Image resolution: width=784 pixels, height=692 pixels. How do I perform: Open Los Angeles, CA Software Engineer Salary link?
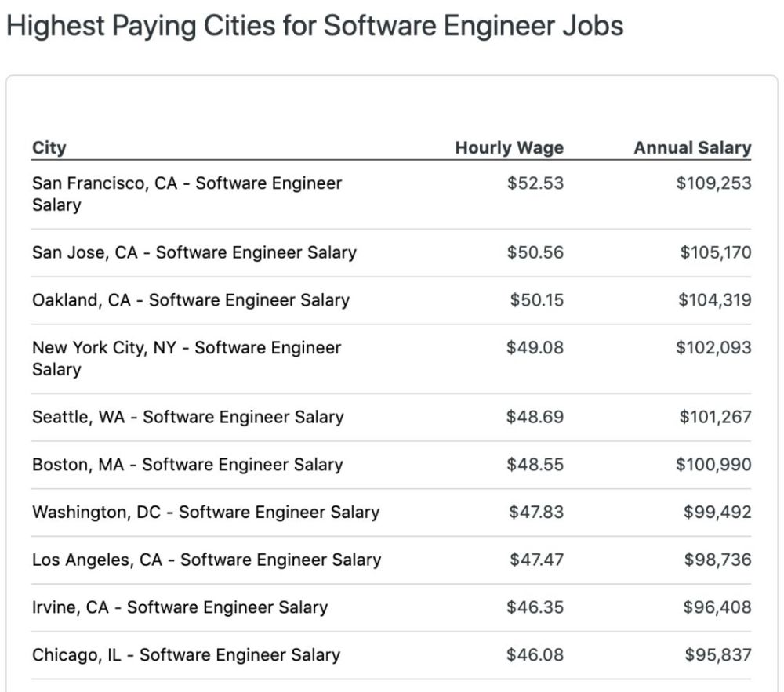206,560
